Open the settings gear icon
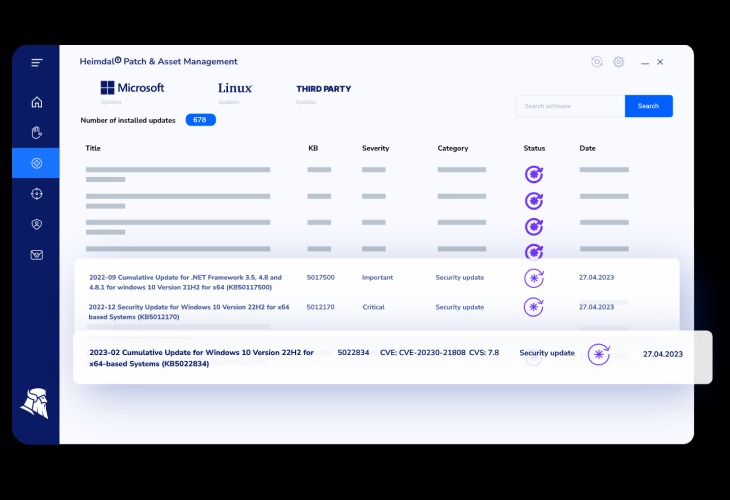 click(x=618, y=62)
